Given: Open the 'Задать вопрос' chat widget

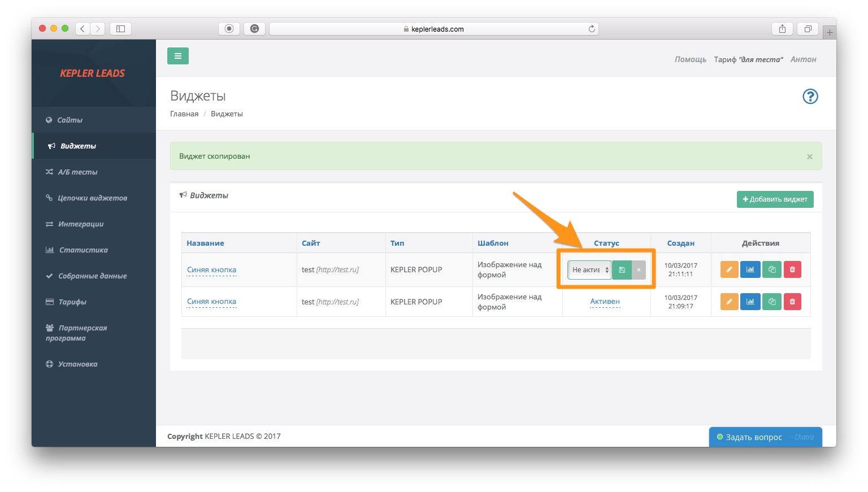Looking at the screenshot, I should point(766,437).
